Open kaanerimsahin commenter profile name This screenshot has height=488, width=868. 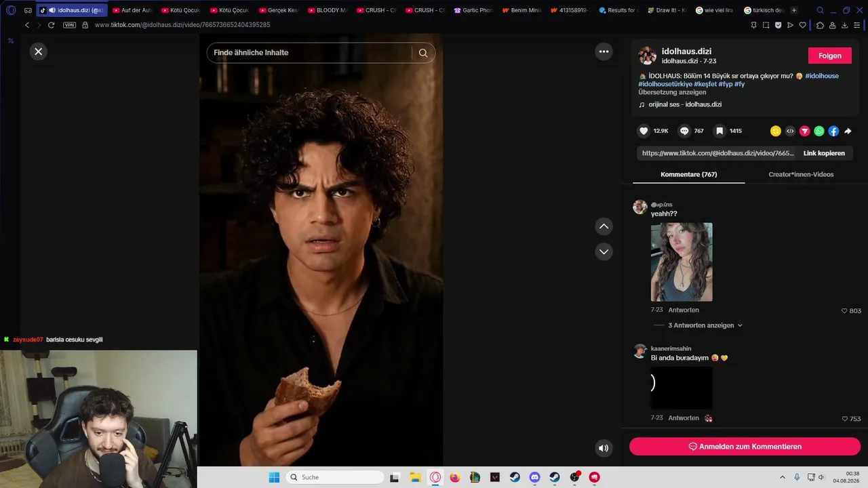pyautogui.click(x=671, y=348)
